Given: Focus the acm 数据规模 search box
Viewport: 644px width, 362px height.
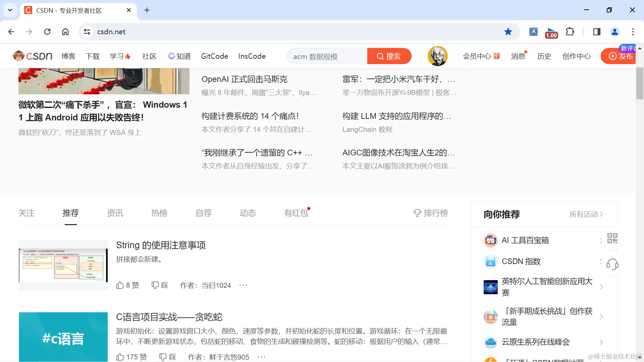Looking at the screenshot, I should pos(327,56).
